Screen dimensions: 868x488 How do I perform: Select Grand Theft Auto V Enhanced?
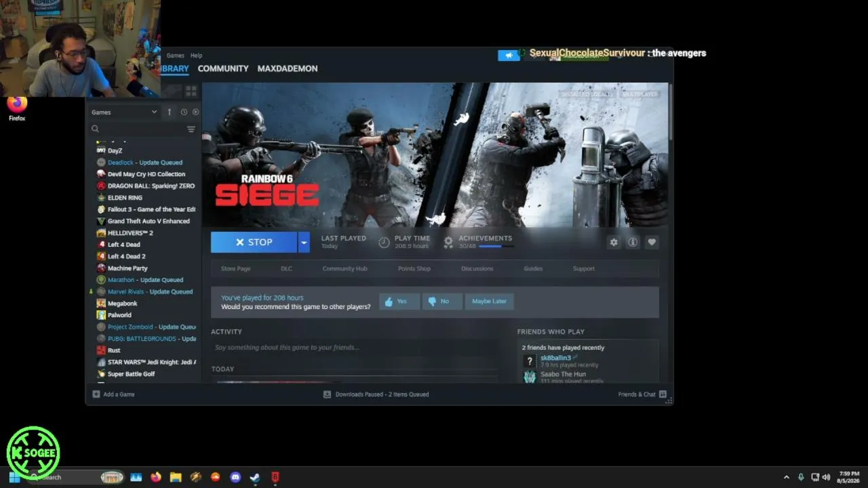[149, 221]
